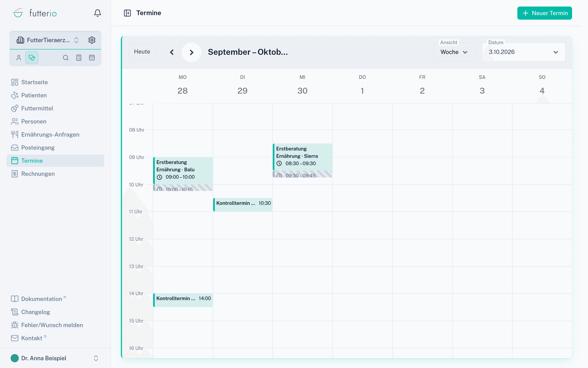This screenshot has width=588, height=368.
Task: Select day header DO 1
Action: click(x=362, y=85)
